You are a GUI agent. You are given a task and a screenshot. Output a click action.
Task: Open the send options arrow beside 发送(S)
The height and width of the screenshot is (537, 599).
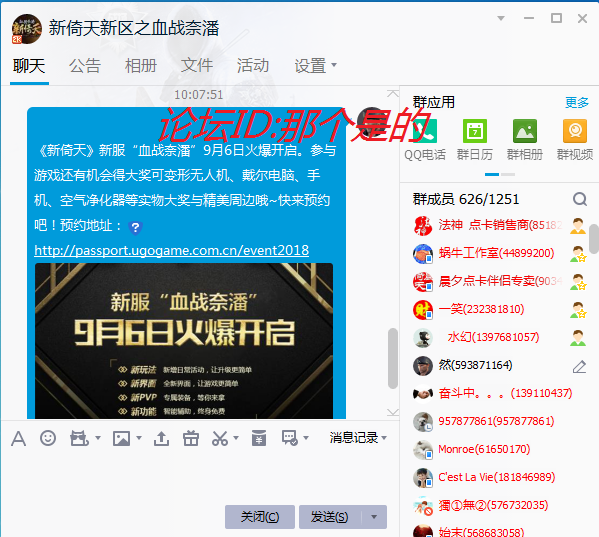374,517
